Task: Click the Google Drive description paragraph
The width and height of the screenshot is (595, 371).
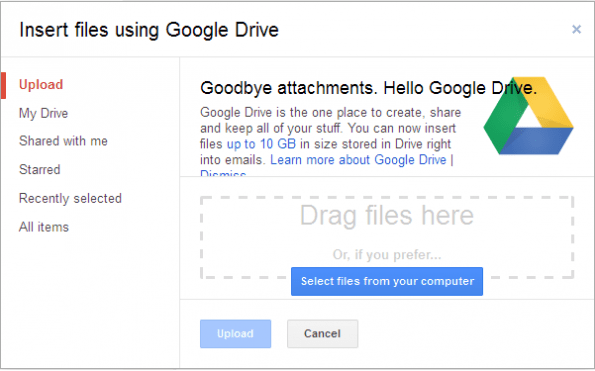Action: click(330, 137)
